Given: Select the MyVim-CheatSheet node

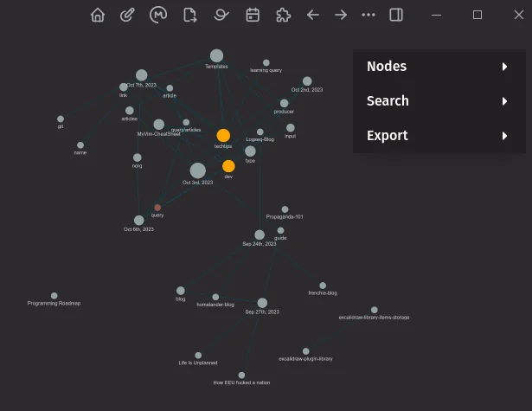Looking at the screenshot, I should (x=159, y=125).
